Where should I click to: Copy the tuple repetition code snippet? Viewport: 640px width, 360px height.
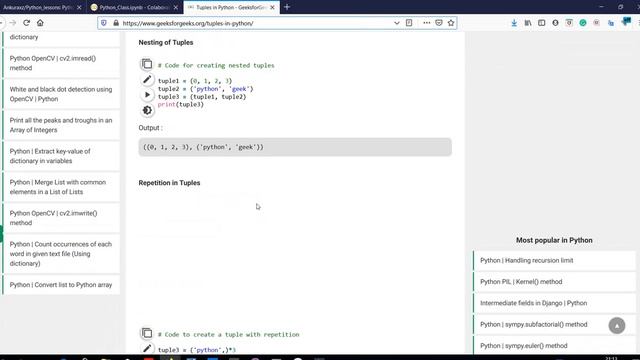(x=147, y=333)
